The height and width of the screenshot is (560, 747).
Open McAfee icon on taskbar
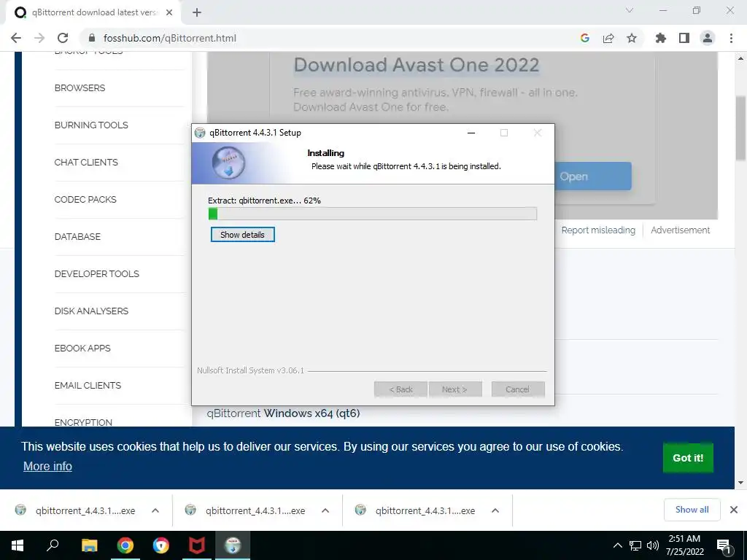tap(197, 545)
